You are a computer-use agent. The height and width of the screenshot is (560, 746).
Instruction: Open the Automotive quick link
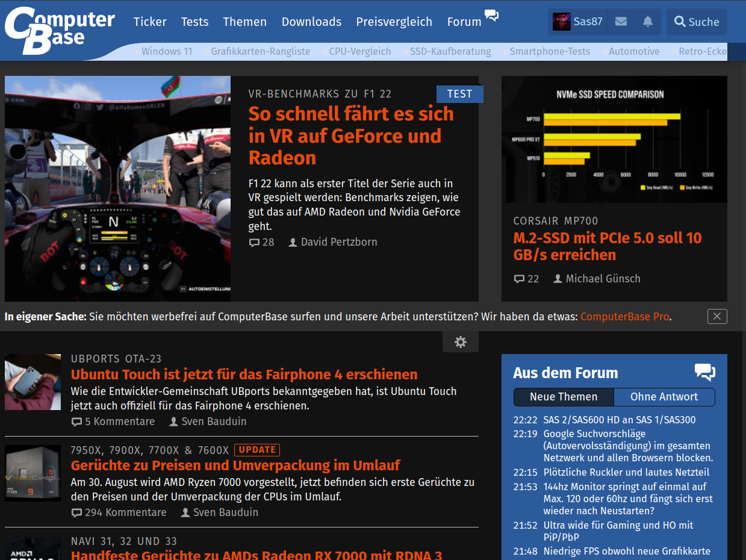coord(634,51)
